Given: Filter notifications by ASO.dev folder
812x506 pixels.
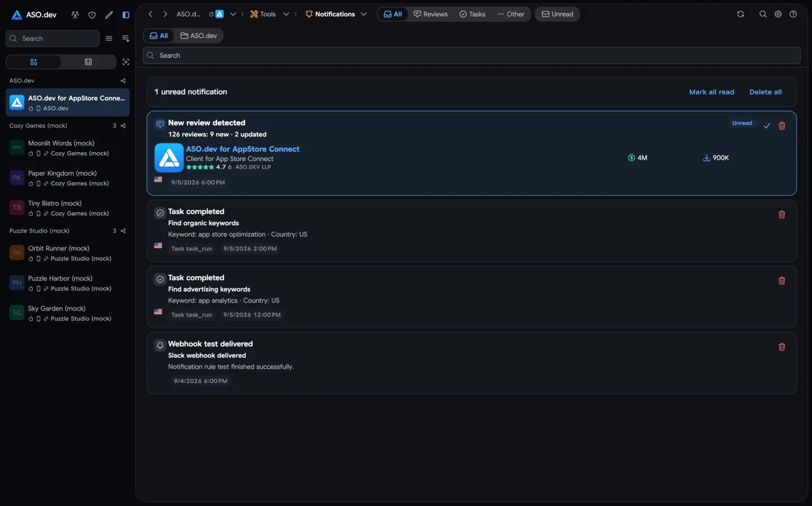Looking at the screenshot, I should click(198, 35).
